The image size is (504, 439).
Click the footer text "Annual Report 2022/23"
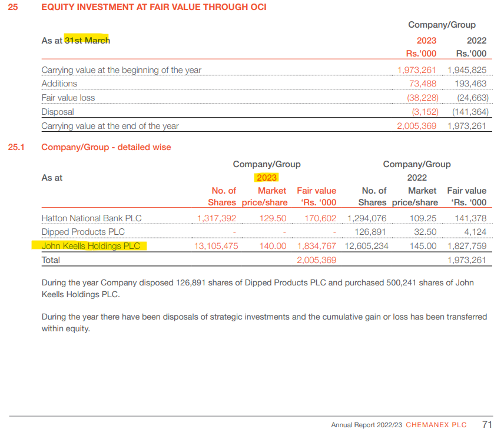[x=366, y=425]
